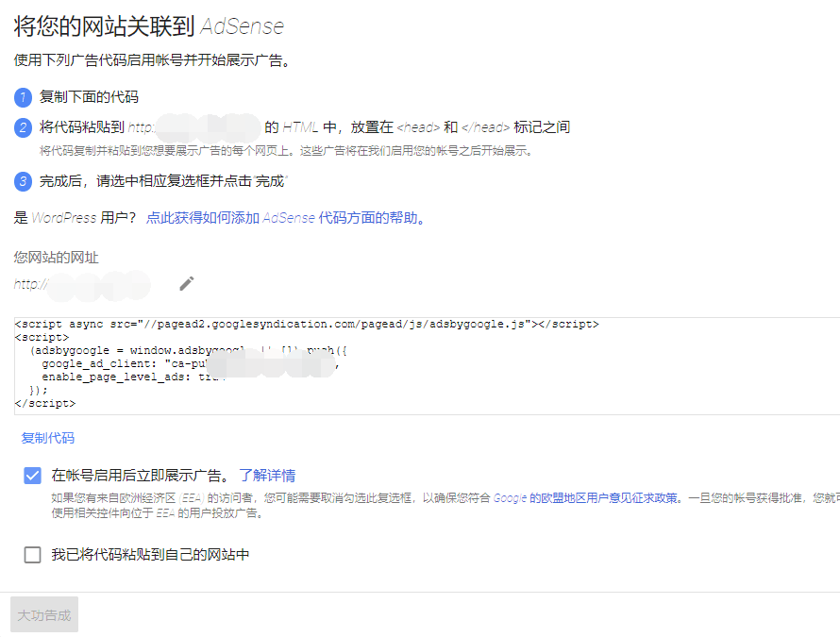
Task: Click inside the AdSense code text box
Action: 427,366
